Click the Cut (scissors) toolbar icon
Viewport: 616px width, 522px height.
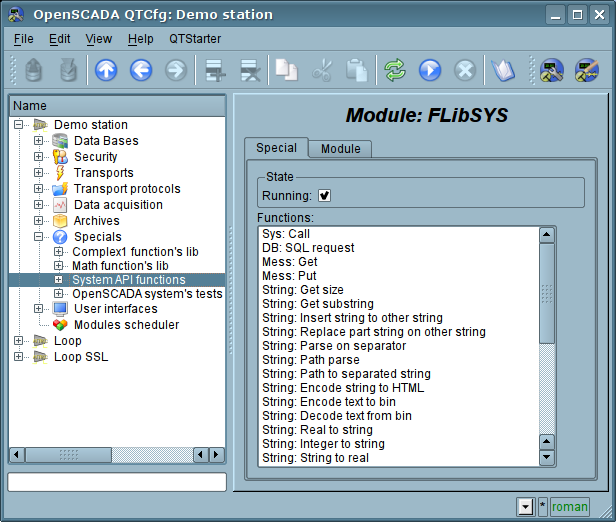pos(322,70)
